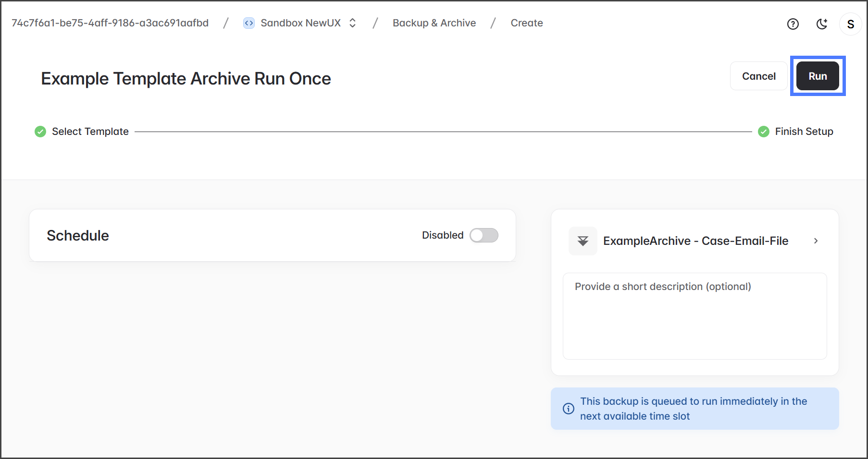Image resolution: width=868 pixels, height=459 pixels.
Task: Click the Select Template green checkmark
Action: [40, 132]
